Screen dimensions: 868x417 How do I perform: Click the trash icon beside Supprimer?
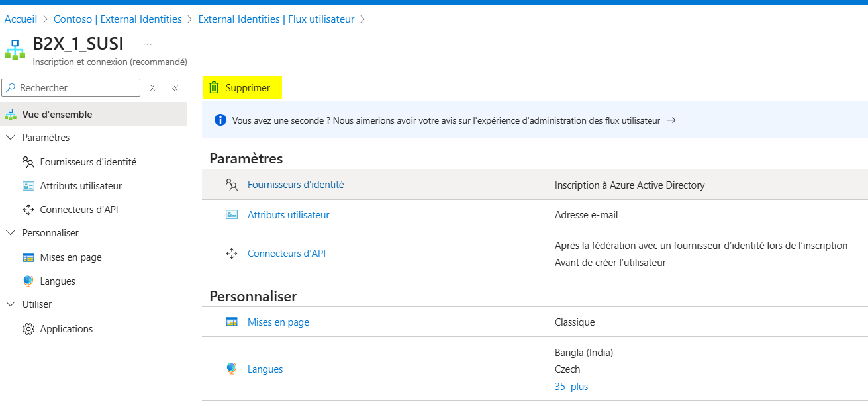click(214, 87)
